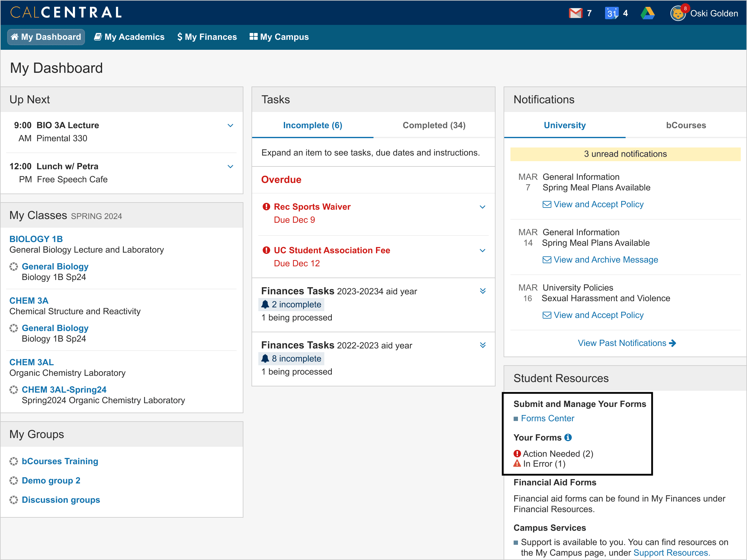Click the 3 unread notifications banner

[625, 154]
